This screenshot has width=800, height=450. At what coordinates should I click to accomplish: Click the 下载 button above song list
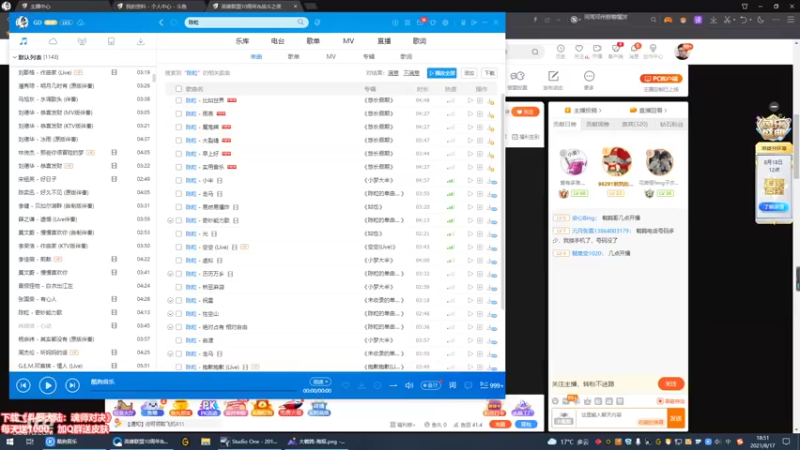490,73
